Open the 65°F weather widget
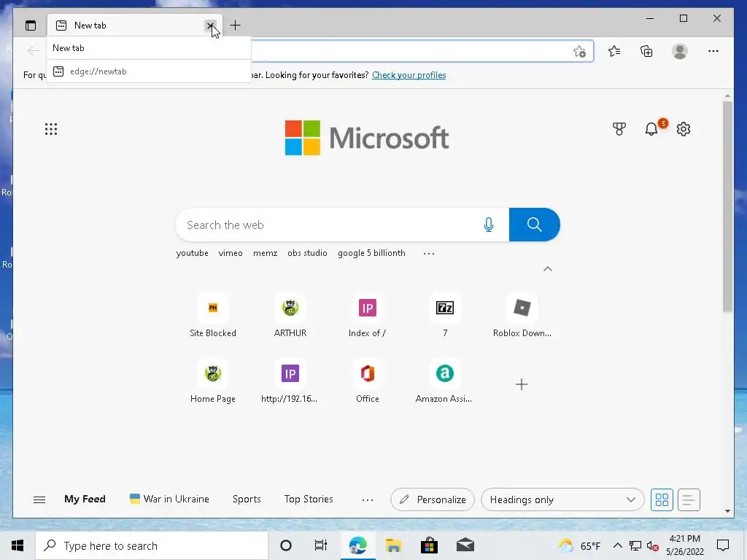The height and width of the screenshot is (560, 747). coord(579,545)
